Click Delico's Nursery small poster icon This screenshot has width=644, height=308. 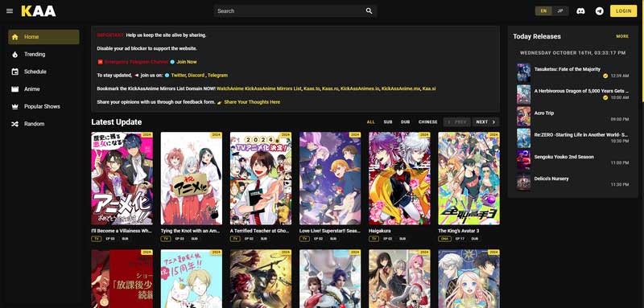point(523,182)
